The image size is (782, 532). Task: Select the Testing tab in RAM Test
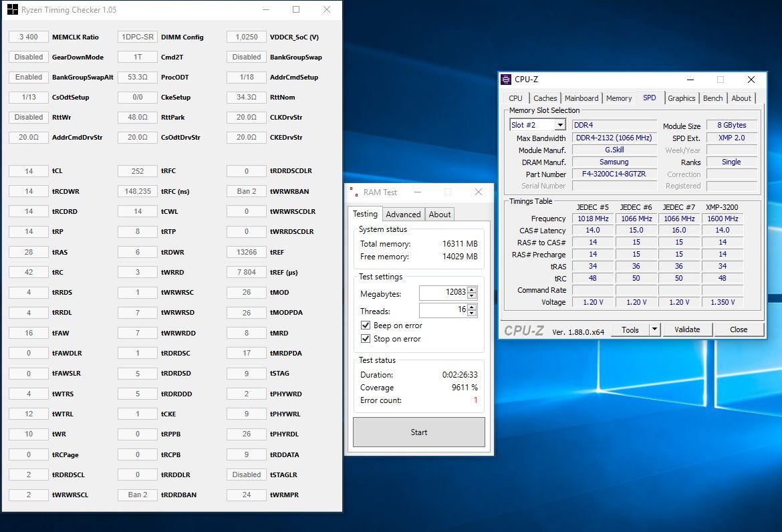[365, 213]
